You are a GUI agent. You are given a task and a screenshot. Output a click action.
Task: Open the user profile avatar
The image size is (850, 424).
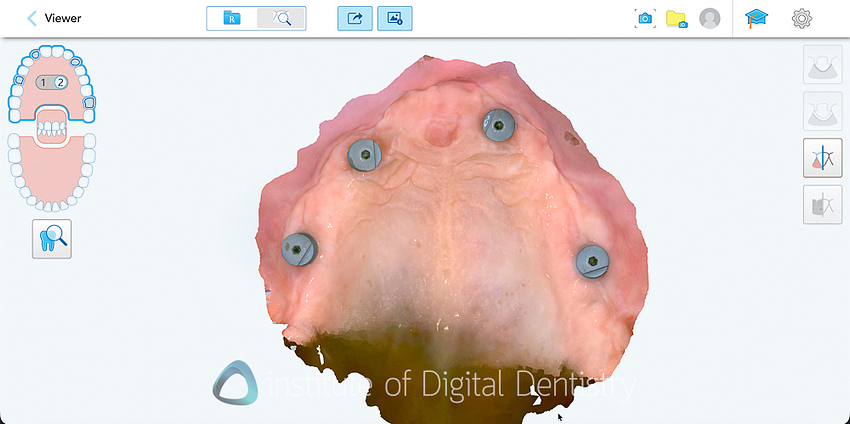710,18
